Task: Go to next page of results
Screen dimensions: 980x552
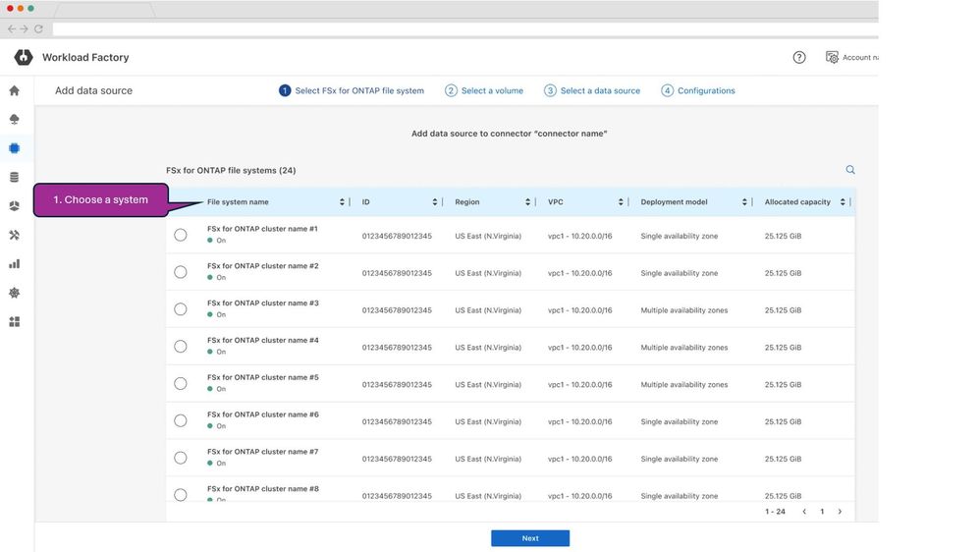Action: click(840, 512)
